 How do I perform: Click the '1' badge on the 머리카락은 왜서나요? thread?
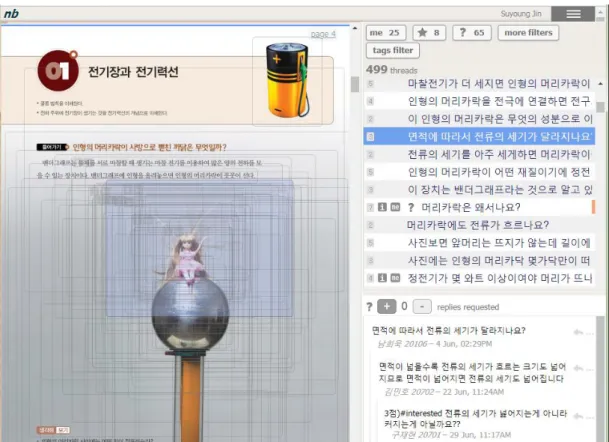point(382,207)
